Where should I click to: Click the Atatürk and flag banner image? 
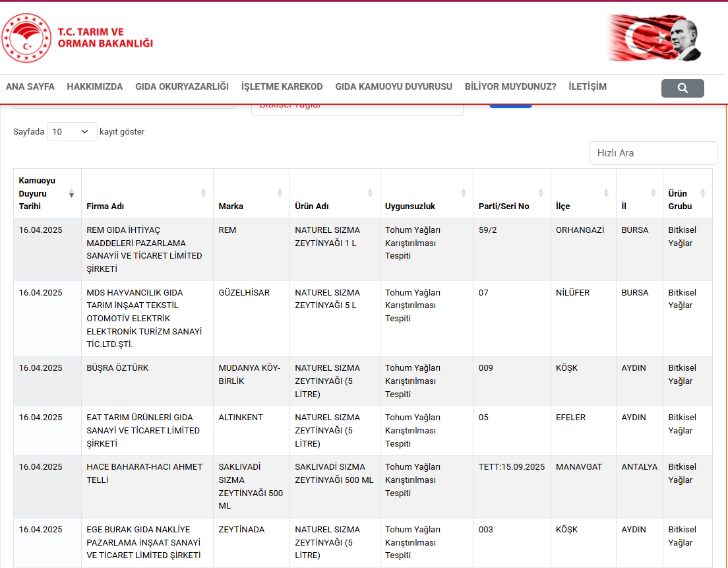click(x=654, y=38)
